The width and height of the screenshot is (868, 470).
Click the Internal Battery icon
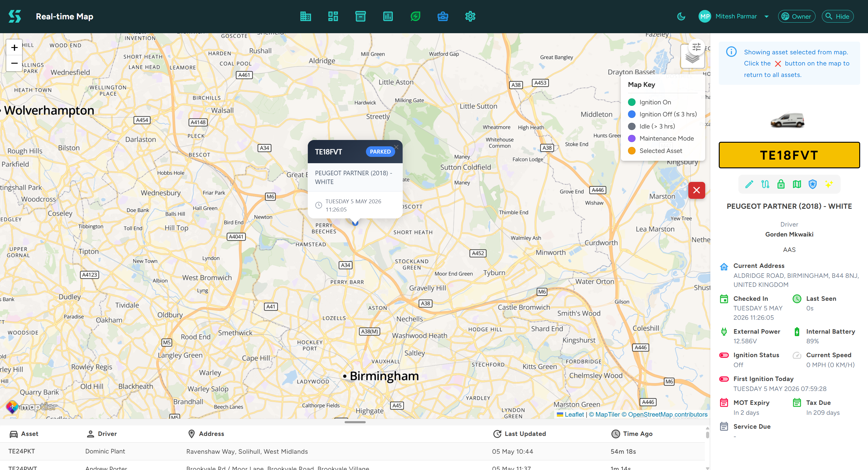coord(797,332)
